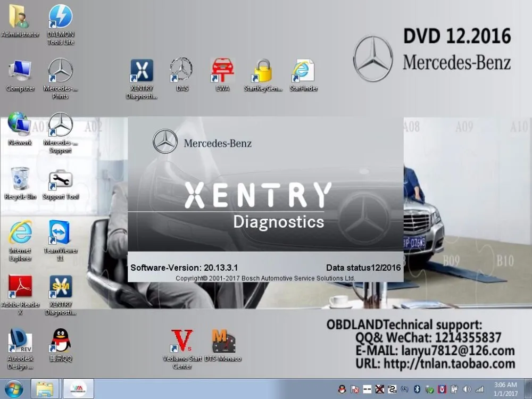Open Mercedes Support shortcut
Image resolution: width=532 pixels, height=399 pixels.
(61, 132)
